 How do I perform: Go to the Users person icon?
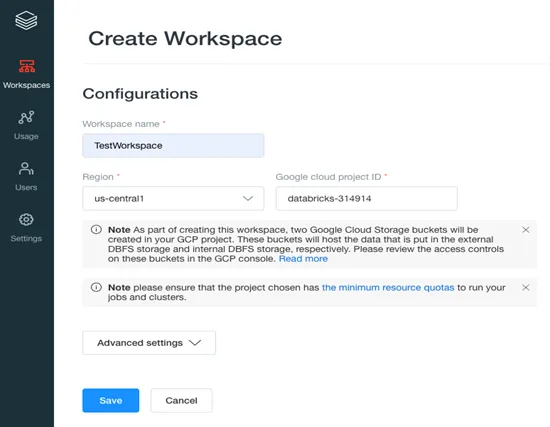click(26, 169)
